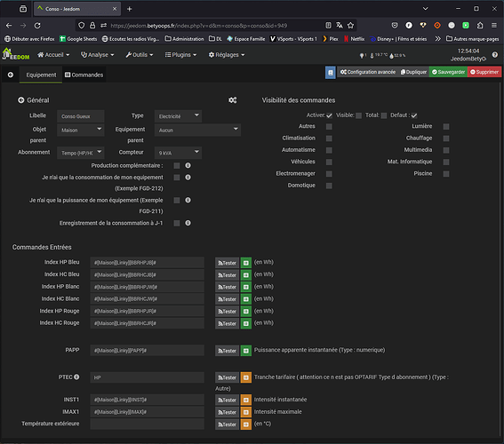The width and height of the screenshot is (504, 444).
Task: Show info for Enregistrement à J-1
Action: pos(188,223)
